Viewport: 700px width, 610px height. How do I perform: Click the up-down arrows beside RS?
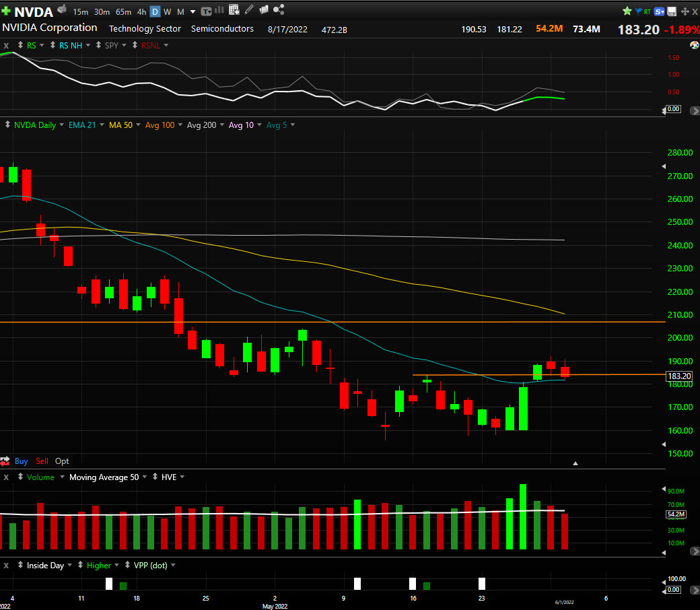[21, 45]
